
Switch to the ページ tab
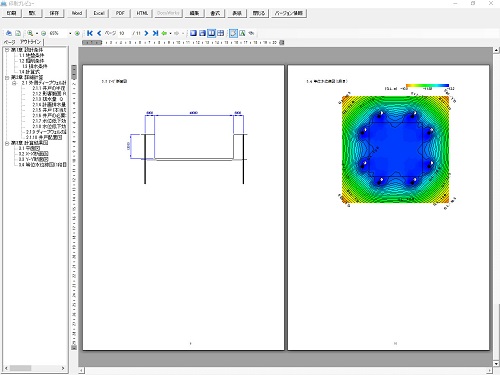[9, 42]
